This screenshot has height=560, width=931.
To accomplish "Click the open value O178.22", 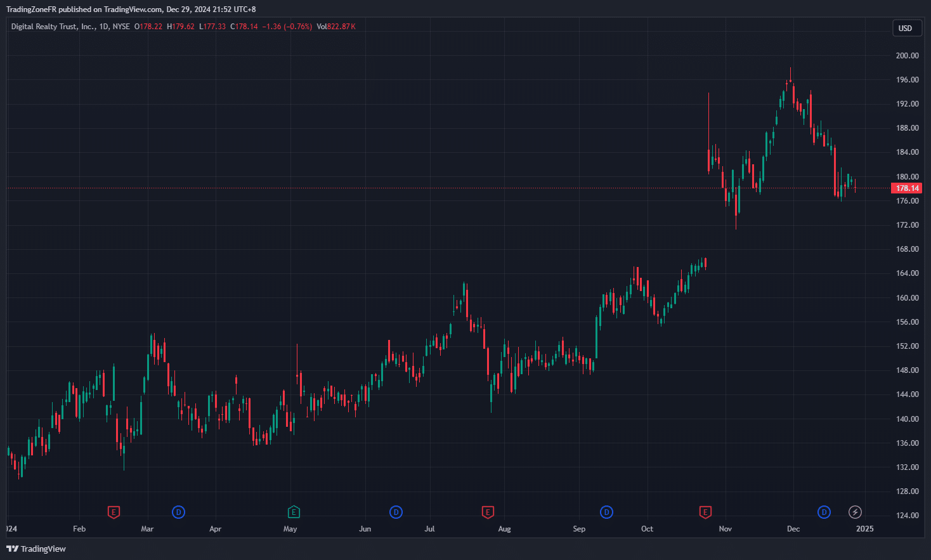I will tap(148, 27).
